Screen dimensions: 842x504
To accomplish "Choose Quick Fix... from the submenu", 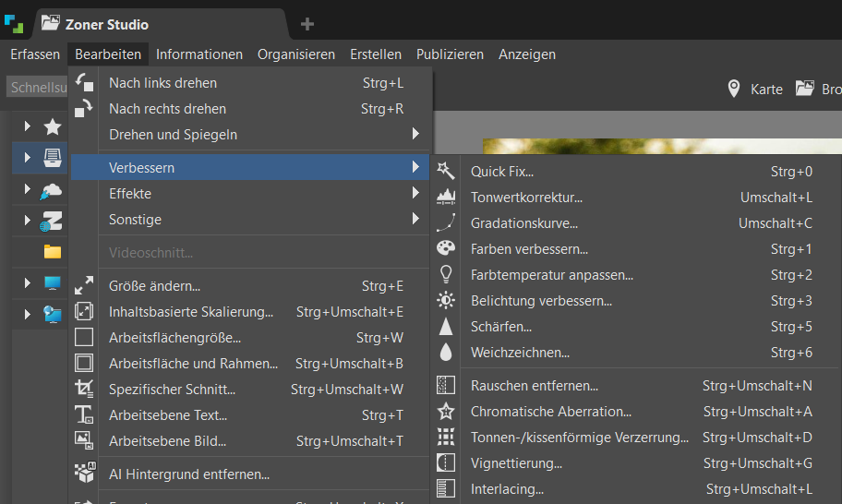I will click(x=634, y=171).
